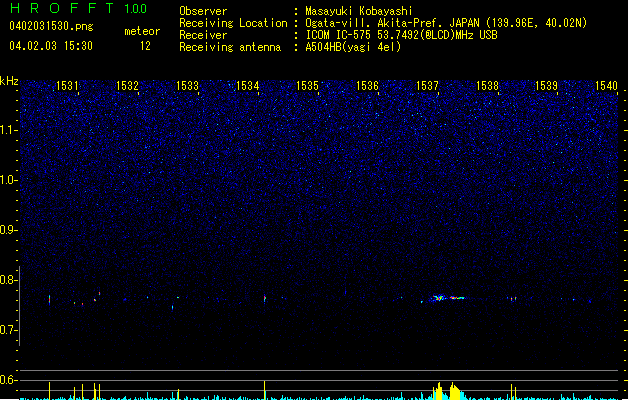The image size is (629, 400).
Task: Click the Ogata-vill. Akita-Pref. JAPAN location text
Action: tap(446, 23)
